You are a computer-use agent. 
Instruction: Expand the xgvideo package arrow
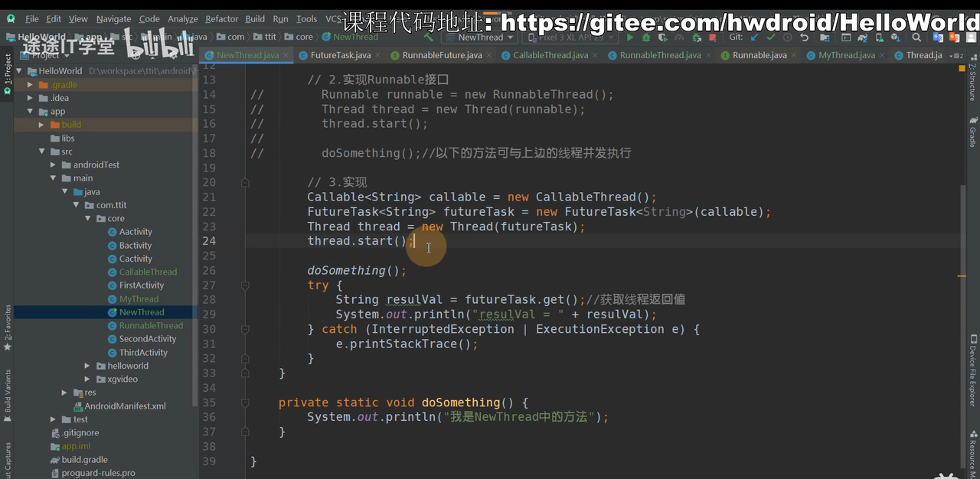click(88, 379)
